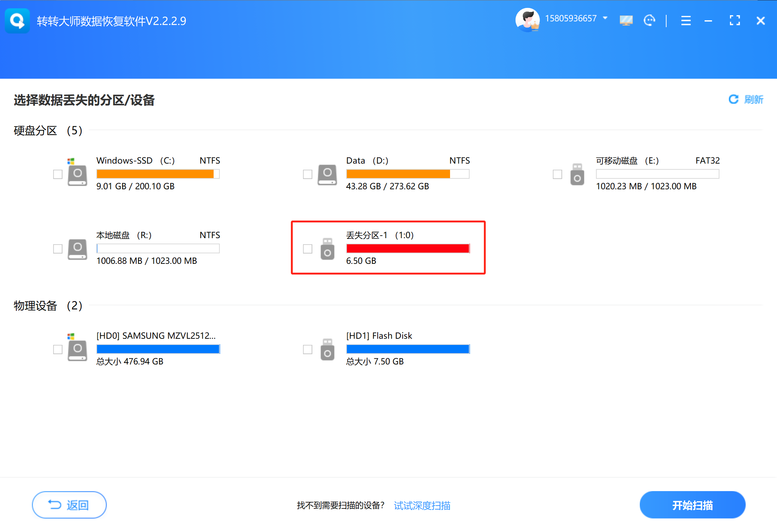Enable the 丢失分区-1 checkbox
Viewport: 777px width, 532px height.
[x=307, y=249]
